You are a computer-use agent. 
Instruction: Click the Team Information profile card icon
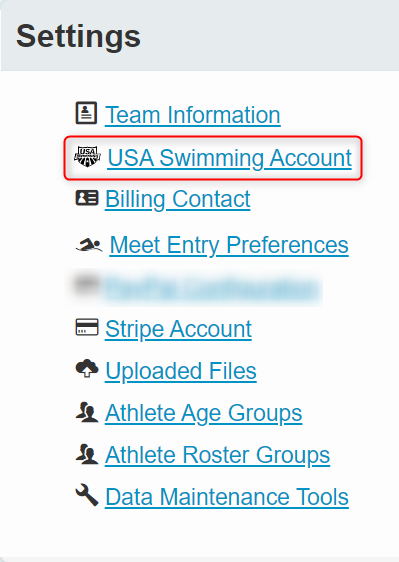tap(86, 113)
